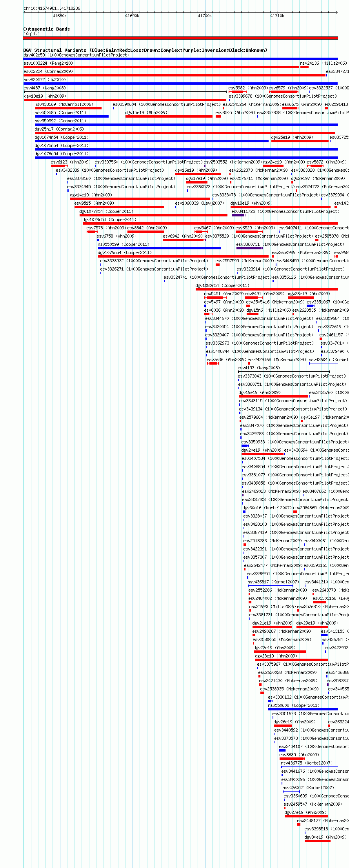
Task: Click the 41690k ruler tick label
Action: 132,16
